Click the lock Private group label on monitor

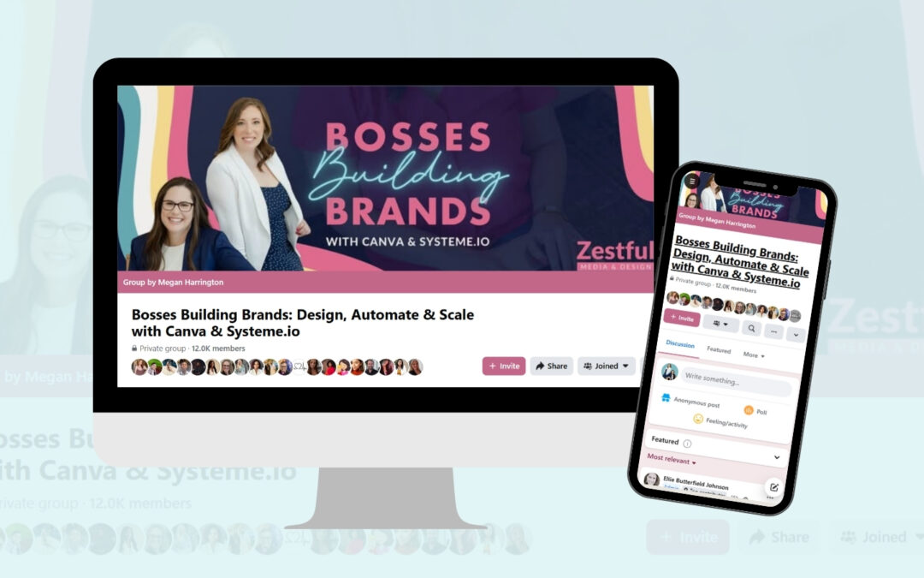(x=158, y=349)
